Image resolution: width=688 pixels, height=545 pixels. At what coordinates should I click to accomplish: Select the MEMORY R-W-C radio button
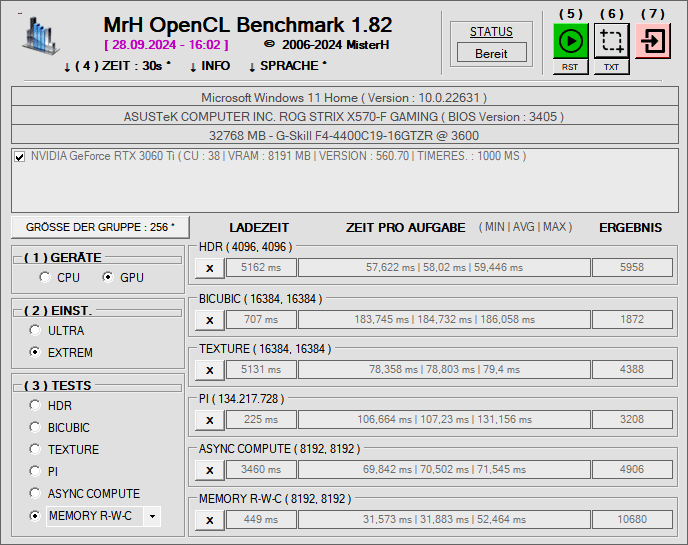point(35,516)
